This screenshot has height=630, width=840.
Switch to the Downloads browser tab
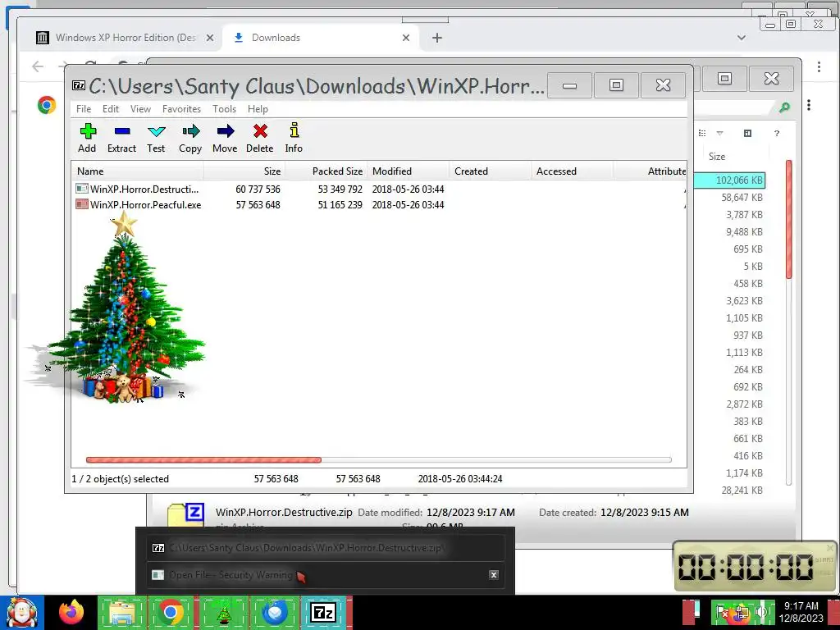tap(320, 38)
